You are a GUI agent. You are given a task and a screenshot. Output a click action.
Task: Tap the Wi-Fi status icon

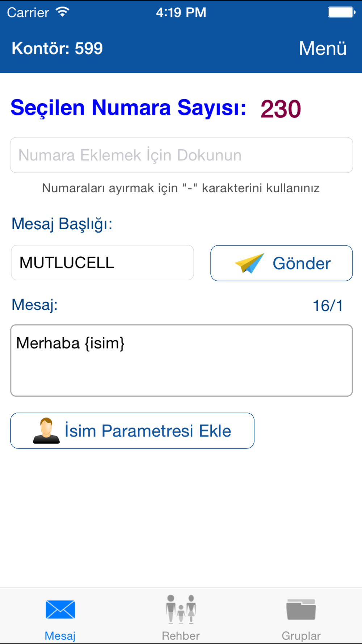pos(63,12)
